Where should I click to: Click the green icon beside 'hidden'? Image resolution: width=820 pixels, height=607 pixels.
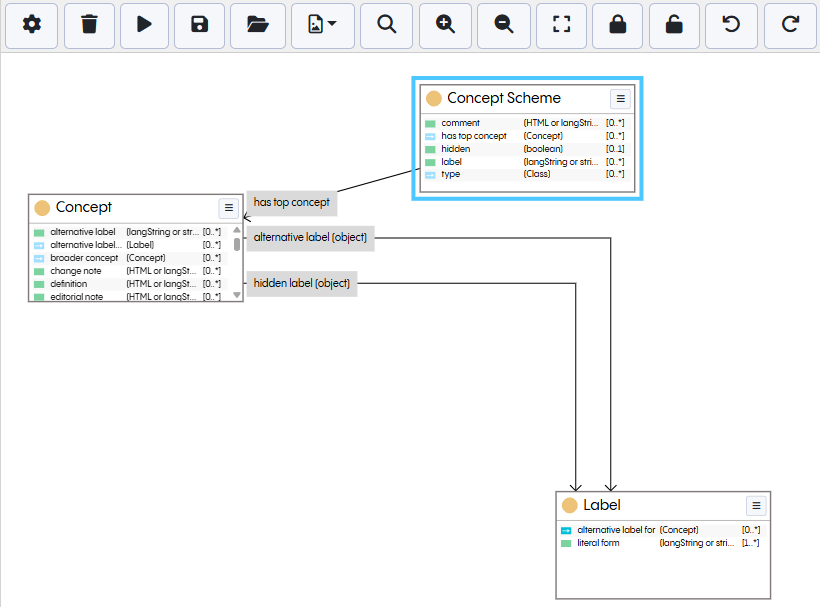pyautogui.click(x=430, y=150)
